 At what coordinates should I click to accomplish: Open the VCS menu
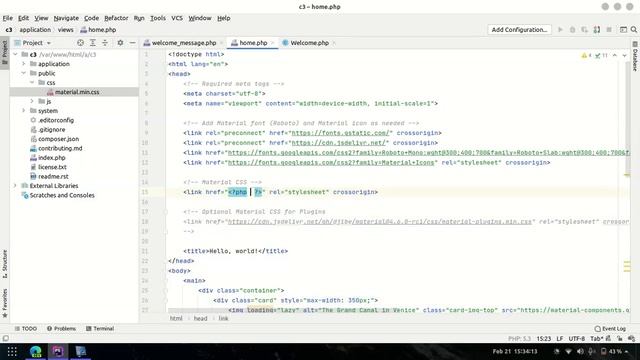tap(177, 18)
